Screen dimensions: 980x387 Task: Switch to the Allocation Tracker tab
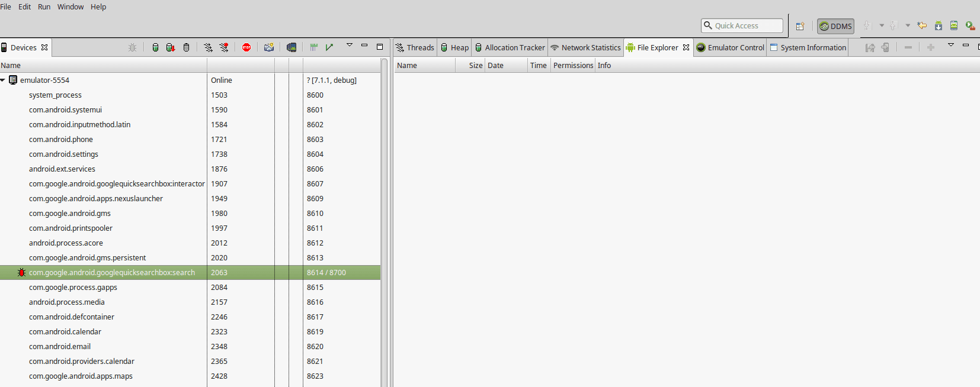tap(510, 47)
